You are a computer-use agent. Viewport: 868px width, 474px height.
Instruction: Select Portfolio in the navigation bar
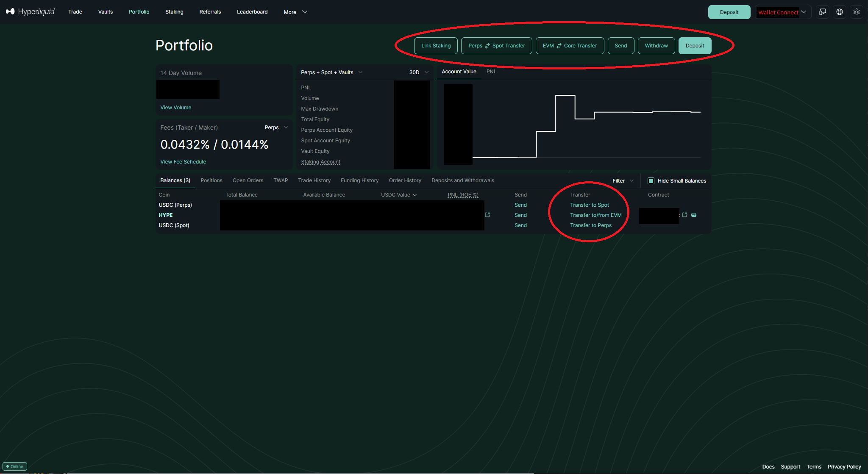(x=139, y=12)
